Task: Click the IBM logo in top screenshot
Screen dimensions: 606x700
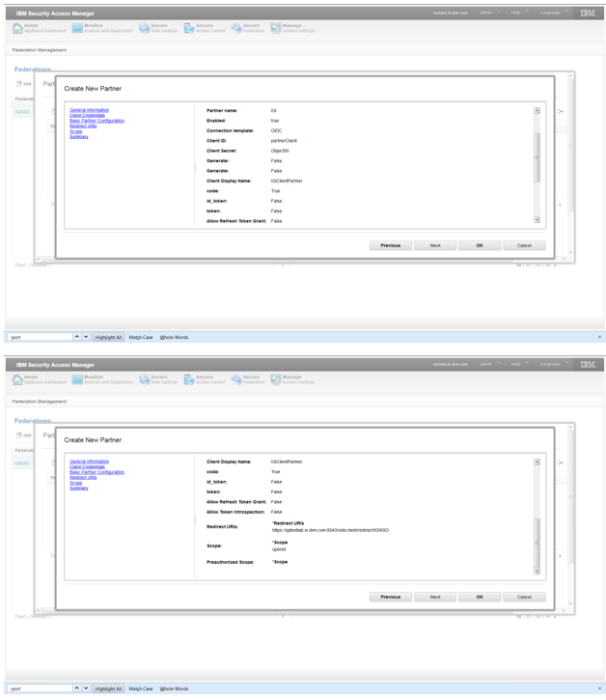Action: tap(589, 14)
